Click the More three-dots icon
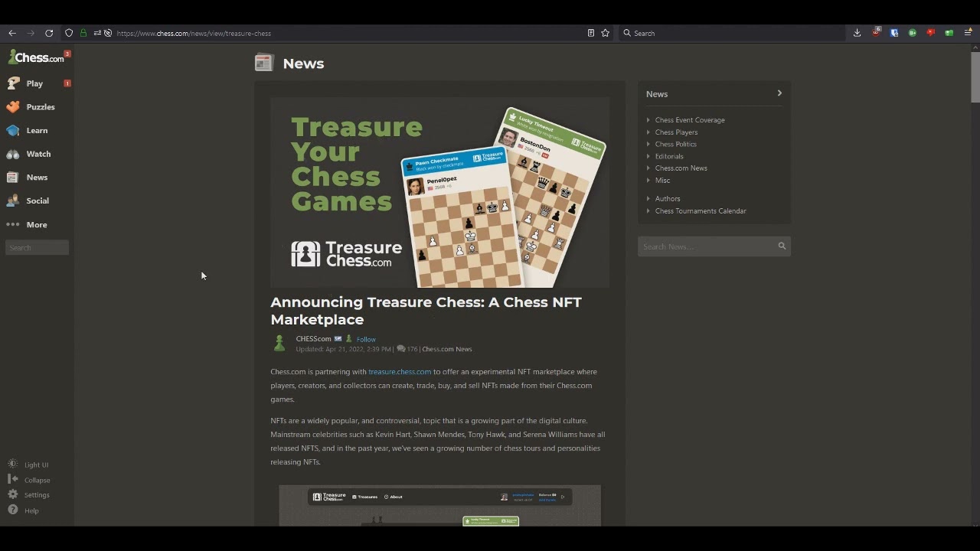 (x=13, y=224)
